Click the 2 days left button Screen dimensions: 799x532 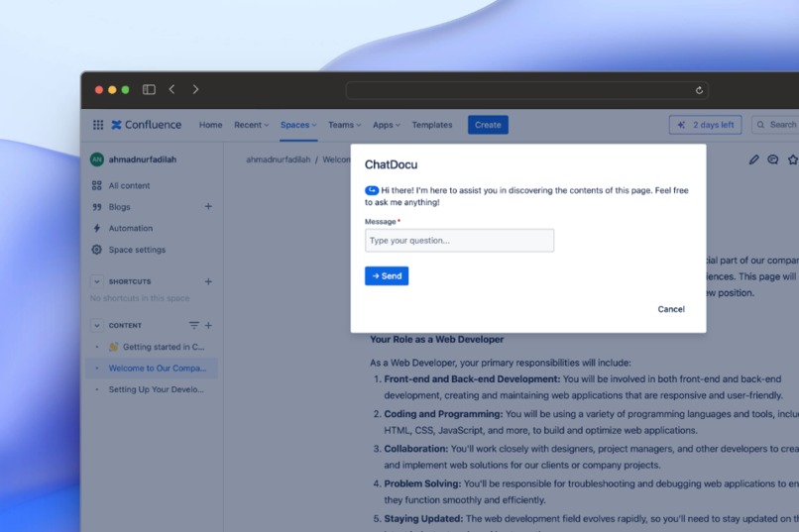pos(705,125)
